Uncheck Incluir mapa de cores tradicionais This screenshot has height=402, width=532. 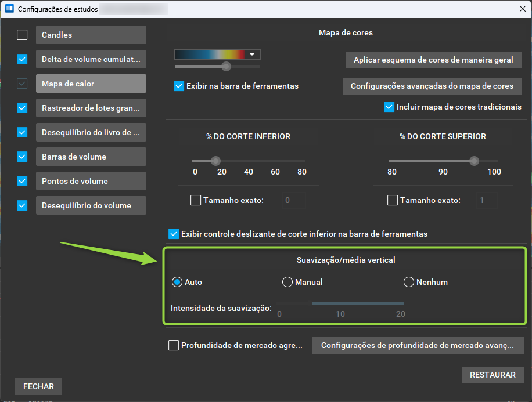389,107
